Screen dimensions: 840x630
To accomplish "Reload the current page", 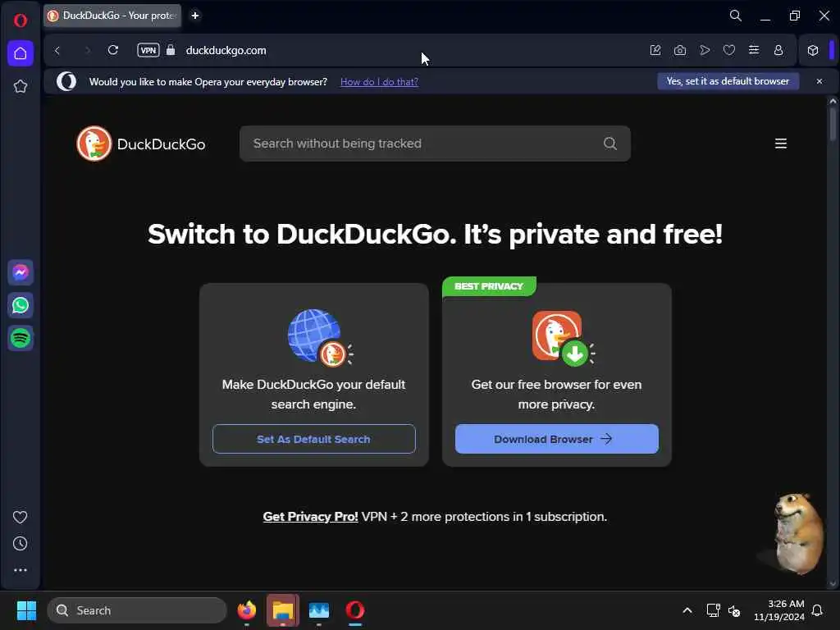I will click(113, 50).
